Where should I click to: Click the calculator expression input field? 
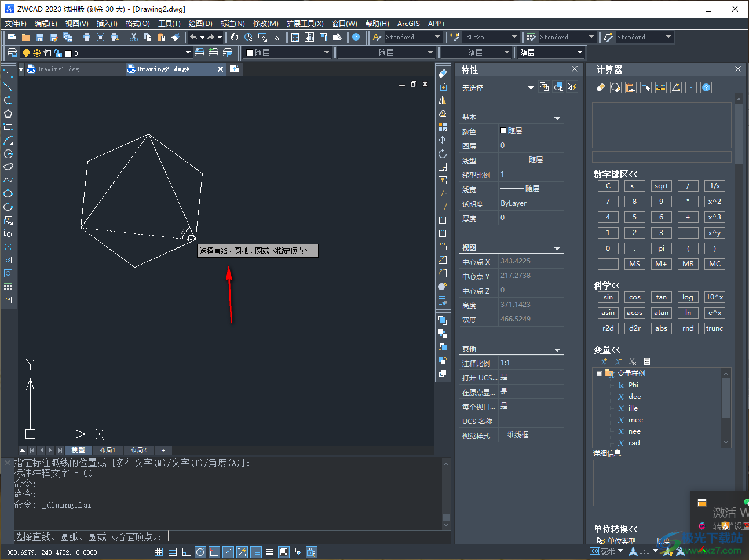point(662,157)
